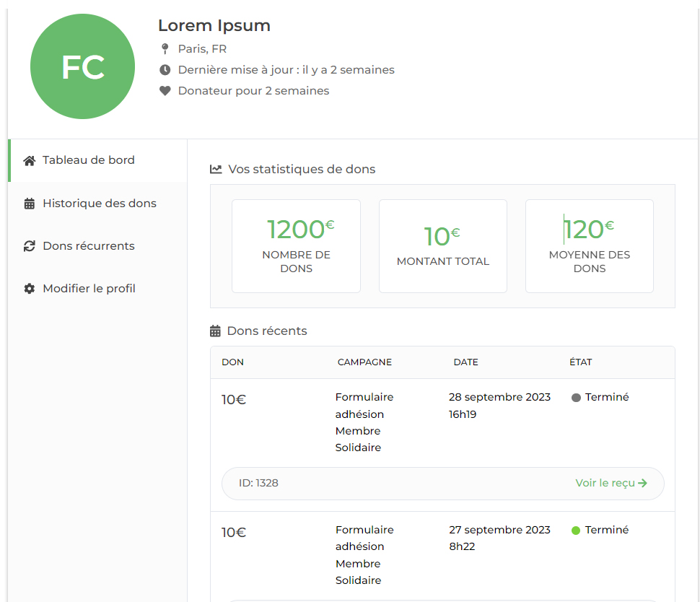Screen dimensions: 700x602
Task: Click the chart icon beside Vos statistiques de dons
Action: point(216,169)
